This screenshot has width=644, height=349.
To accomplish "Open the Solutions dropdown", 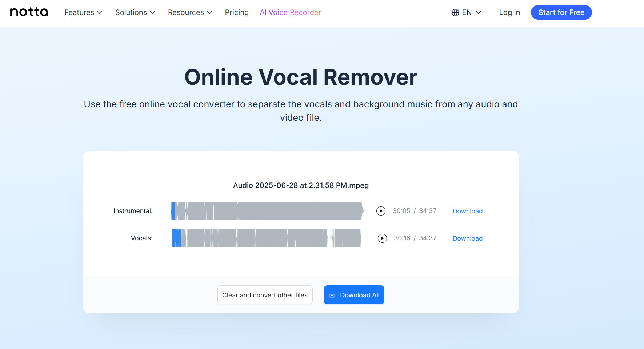I will [x=135, y=12].
